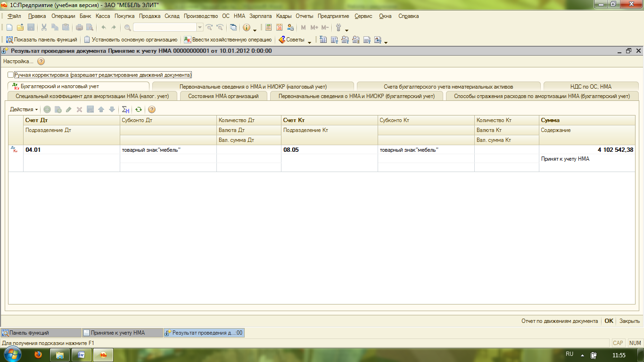
Task: Click the move down arrow icon
Action: tap(112, 109)
